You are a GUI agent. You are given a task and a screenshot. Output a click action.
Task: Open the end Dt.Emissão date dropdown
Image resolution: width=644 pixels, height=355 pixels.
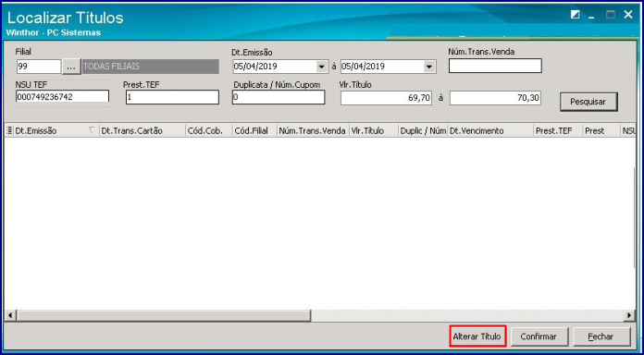pyautogui.click(x=428, y=67)
